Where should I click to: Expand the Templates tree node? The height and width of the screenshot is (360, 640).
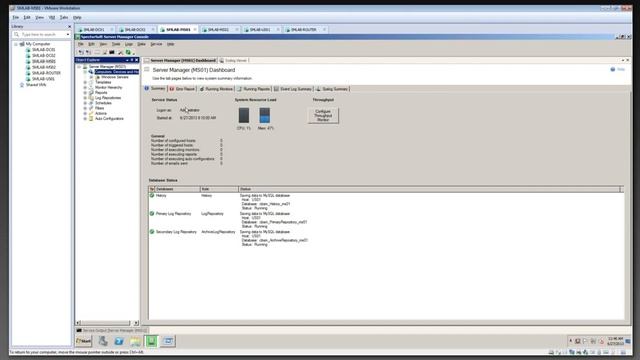pos(85,82)
